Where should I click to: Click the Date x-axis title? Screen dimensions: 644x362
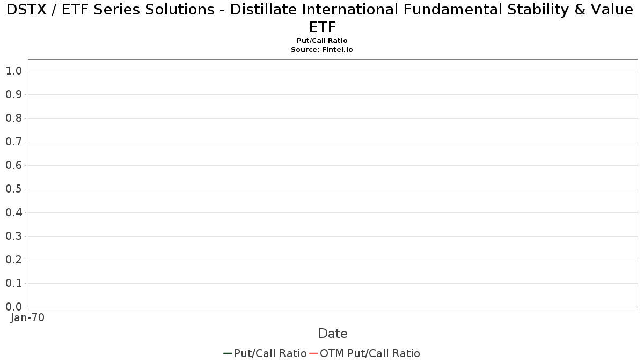point(333,334)
